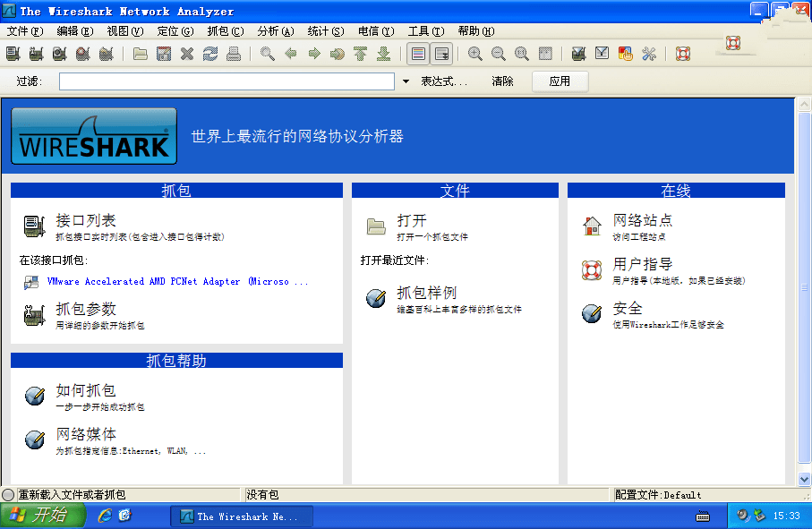
Task: Toggle colorize packet list
Action: click(416, 53)
